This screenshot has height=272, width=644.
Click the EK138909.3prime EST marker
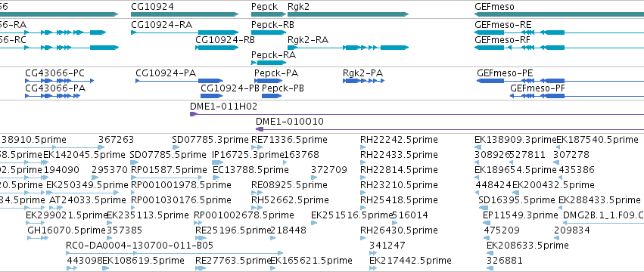[x=477, y=147]
